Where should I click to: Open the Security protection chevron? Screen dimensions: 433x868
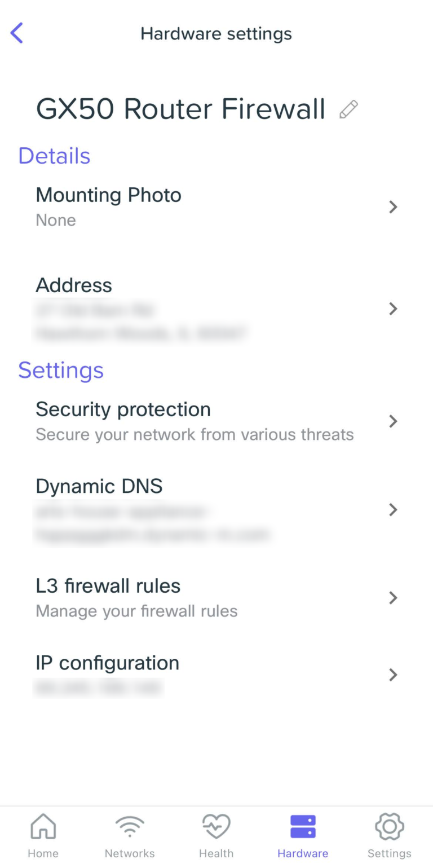point(393,421)
